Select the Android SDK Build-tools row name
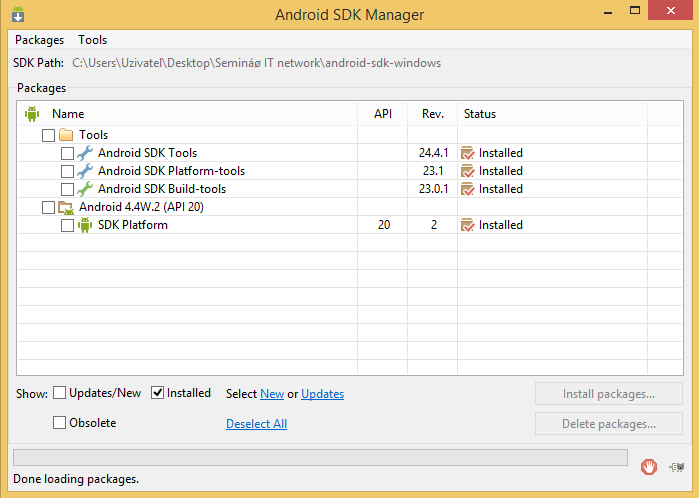Screen dimensions: 699x498 click(x=162, y=189)
